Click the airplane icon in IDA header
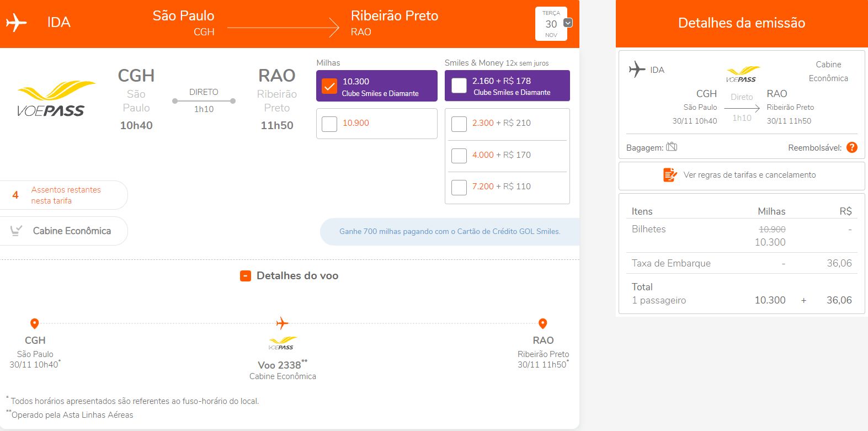868x431 pixels. (x=17, y=23)
